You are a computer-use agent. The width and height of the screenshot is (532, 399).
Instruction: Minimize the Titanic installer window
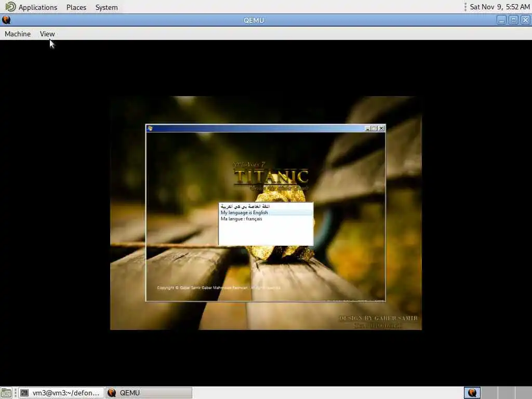367,128
